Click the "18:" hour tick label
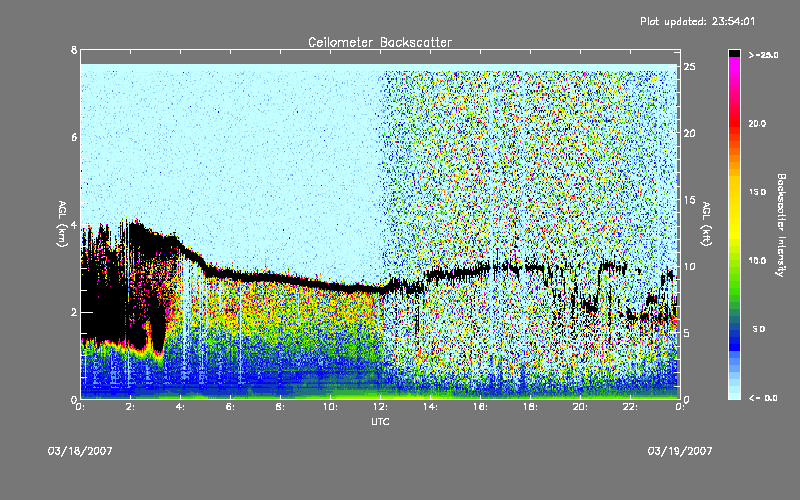The image size is (800, 500). (531, 407)
